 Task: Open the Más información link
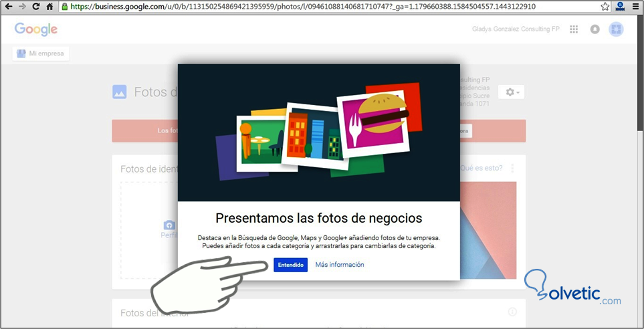pos(340,265)
